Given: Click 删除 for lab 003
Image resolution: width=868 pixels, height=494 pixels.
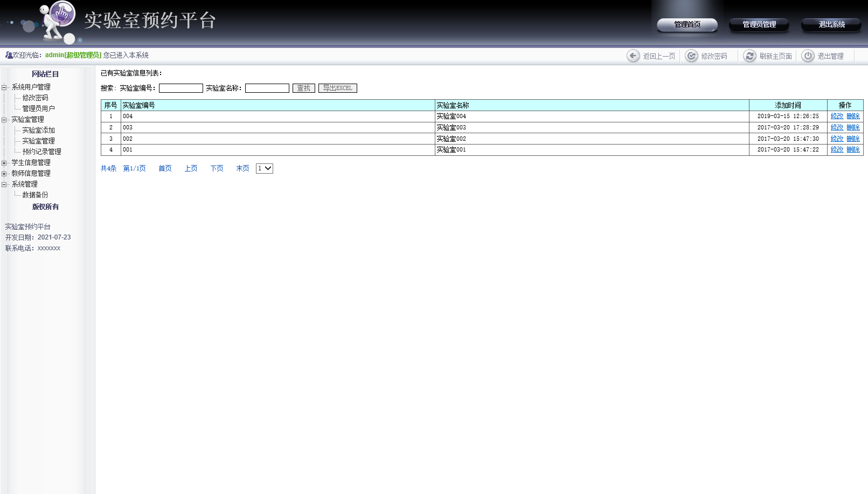Looking at the screenshot, I should coord(853,127).
